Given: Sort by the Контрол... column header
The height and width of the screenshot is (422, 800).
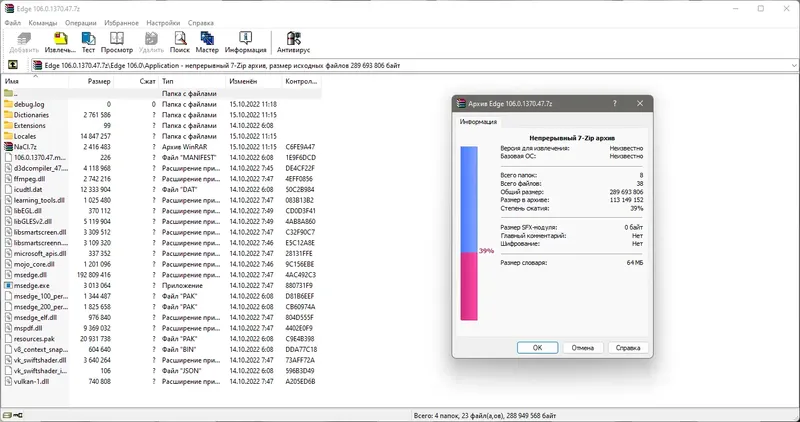Looking at the screenshot, I should pos(302,81).
